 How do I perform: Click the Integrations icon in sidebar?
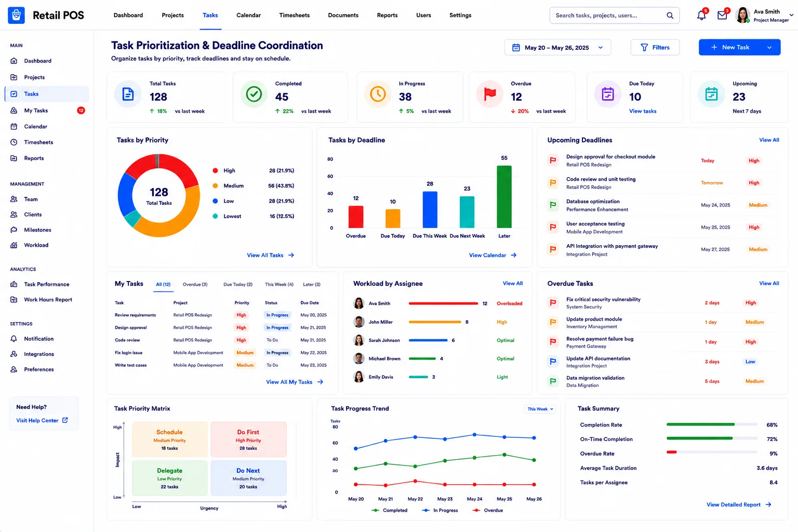click(x=14, y=354)
